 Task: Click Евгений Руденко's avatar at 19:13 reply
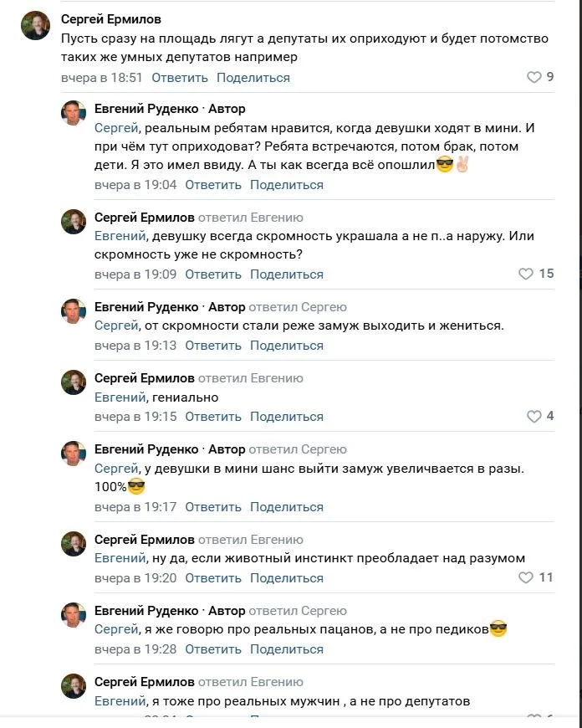tap(74, 311)
